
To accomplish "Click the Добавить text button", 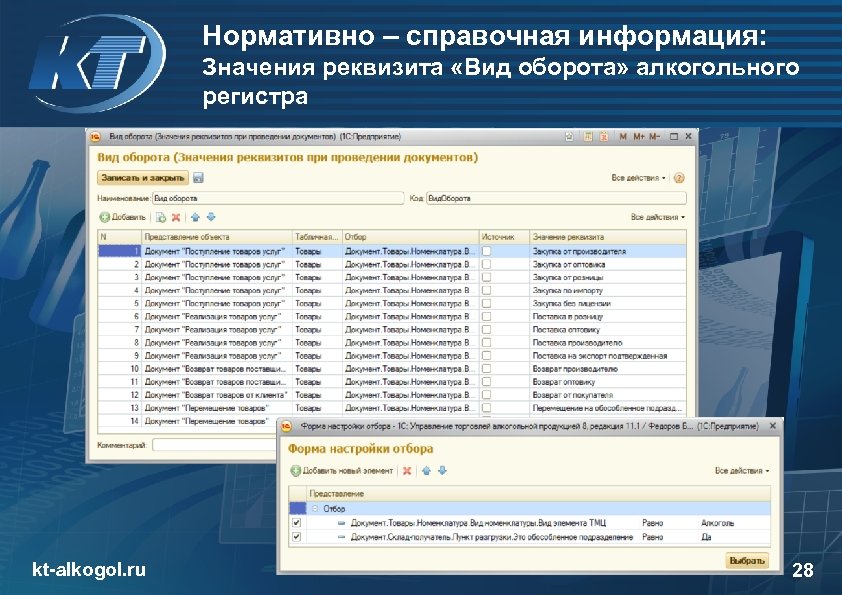I will coord(129,217).
